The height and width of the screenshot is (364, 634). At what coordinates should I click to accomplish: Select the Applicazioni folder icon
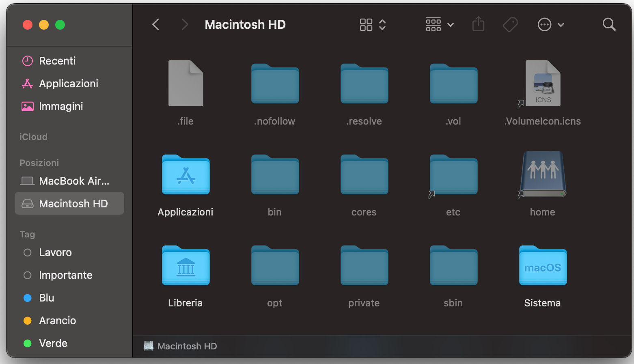point(185,175)
